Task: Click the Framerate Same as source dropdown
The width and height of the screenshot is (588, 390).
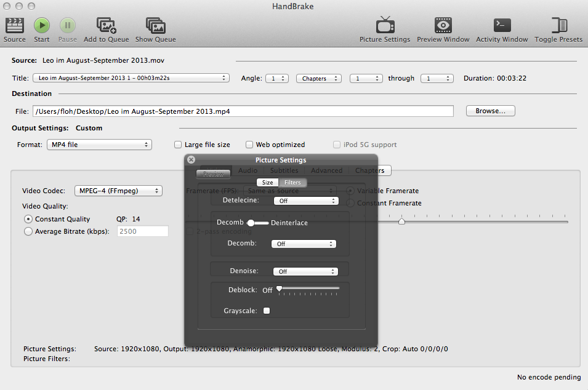Action: (290, 191)
